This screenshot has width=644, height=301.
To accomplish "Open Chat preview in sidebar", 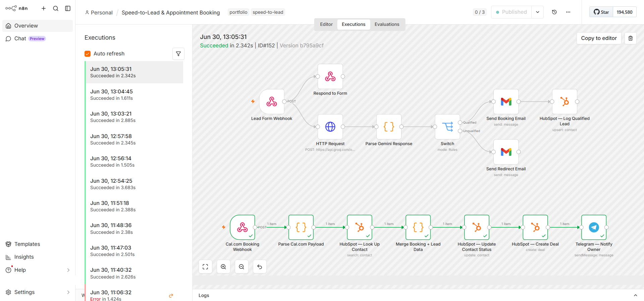I will coord(38,39).
